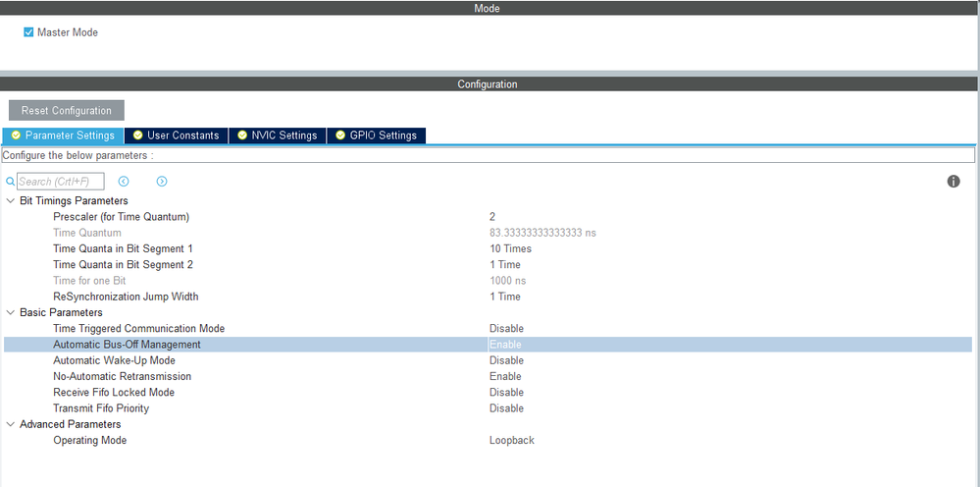The width and height of the screenshot is (980, 487).
Task: Select Automatic Wake-Up Mode row
Action: tap(488, 360)
